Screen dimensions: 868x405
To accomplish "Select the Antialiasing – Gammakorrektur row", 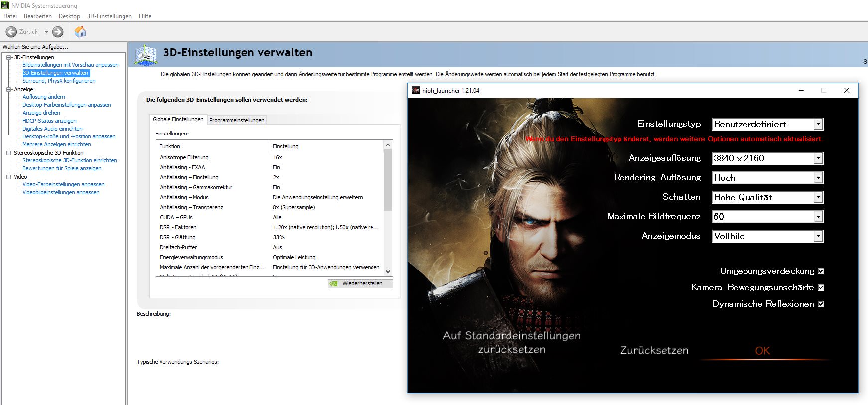I will (270, 187).
